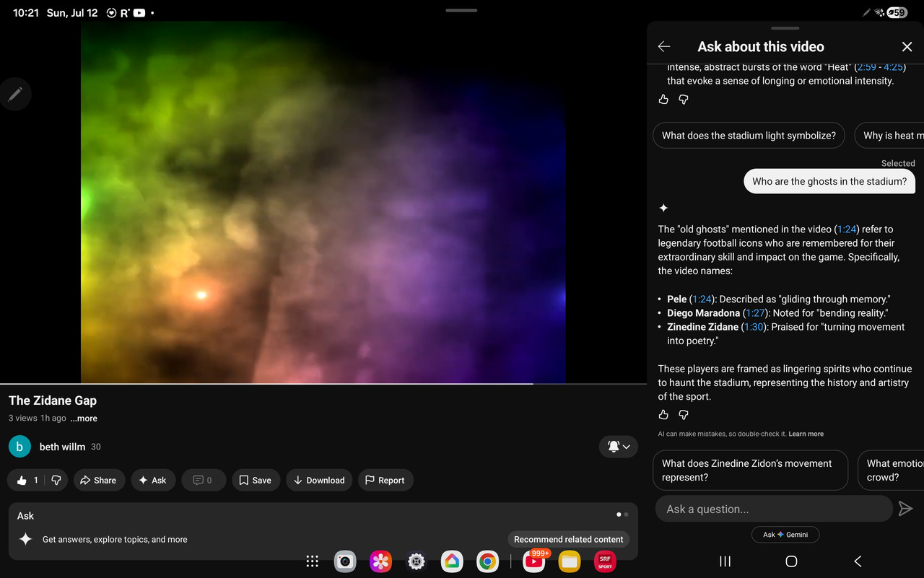Open the SRF Sport app icon
This screenshot has height=578, width=924.
click(605, 561)
